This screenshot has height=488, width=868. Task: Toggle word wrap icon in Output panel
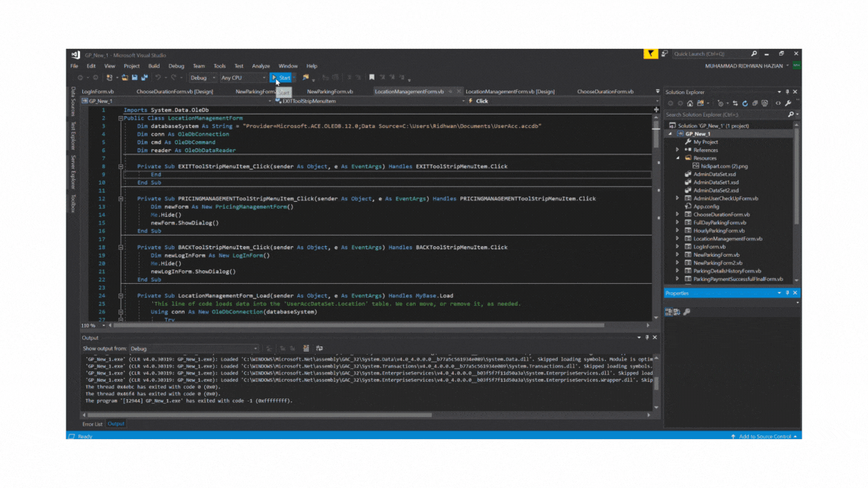click(x=319, y=349)
